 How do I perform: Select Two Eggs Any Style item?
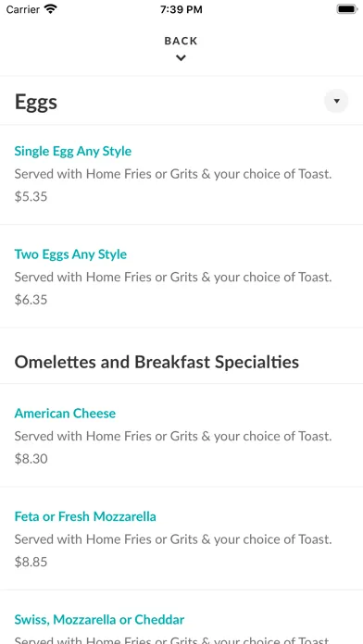70,254
